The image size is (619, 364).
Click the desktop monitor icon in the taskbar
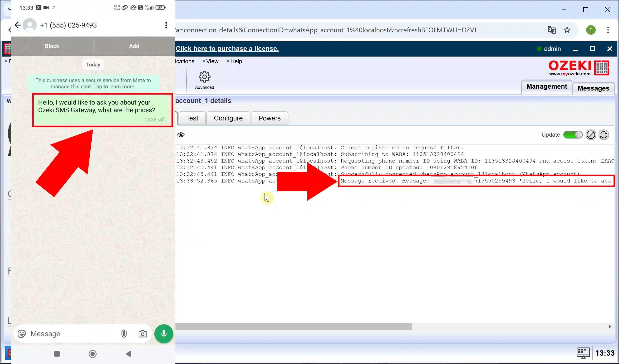coord(583,353)
